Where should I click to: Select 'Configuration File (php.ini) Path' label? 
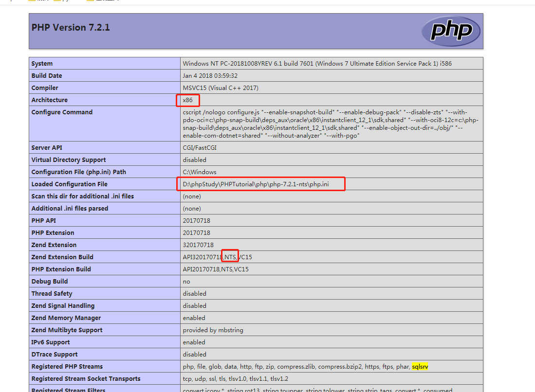point(78,172)
